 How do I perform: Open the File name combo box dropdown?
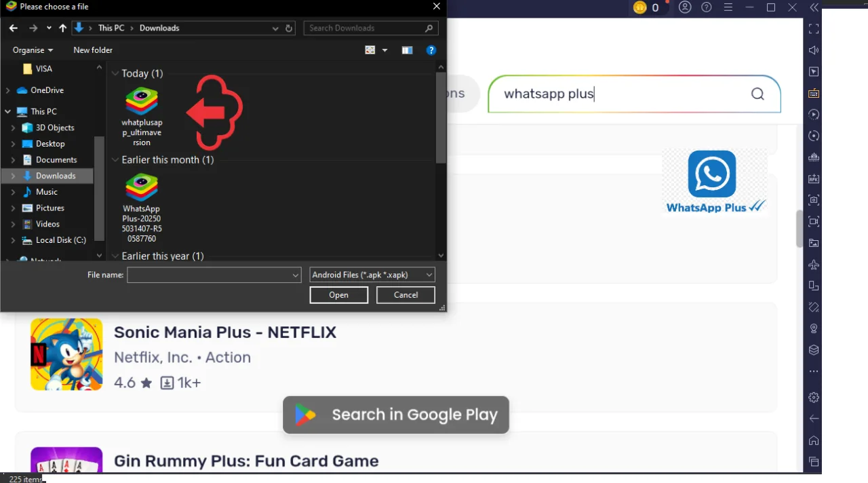pos(296,275)
